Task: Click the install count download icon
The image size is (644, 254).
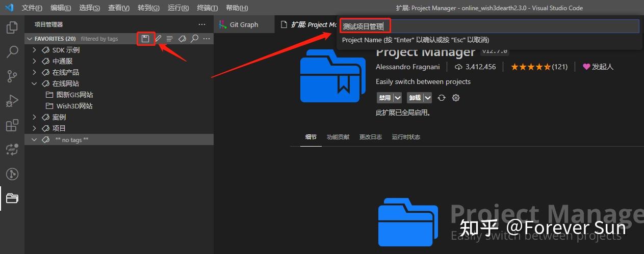Action: click(x=458, y=67)
